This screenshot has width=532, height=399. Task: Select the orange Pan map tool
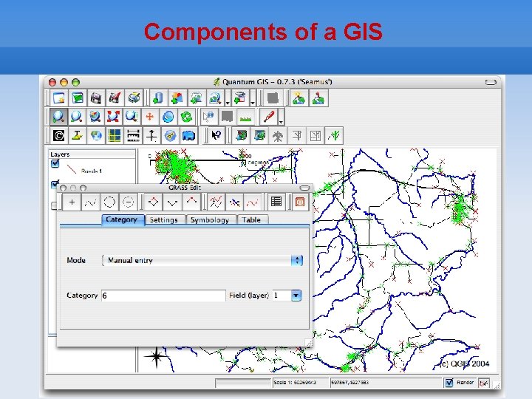tap(149, 117)
